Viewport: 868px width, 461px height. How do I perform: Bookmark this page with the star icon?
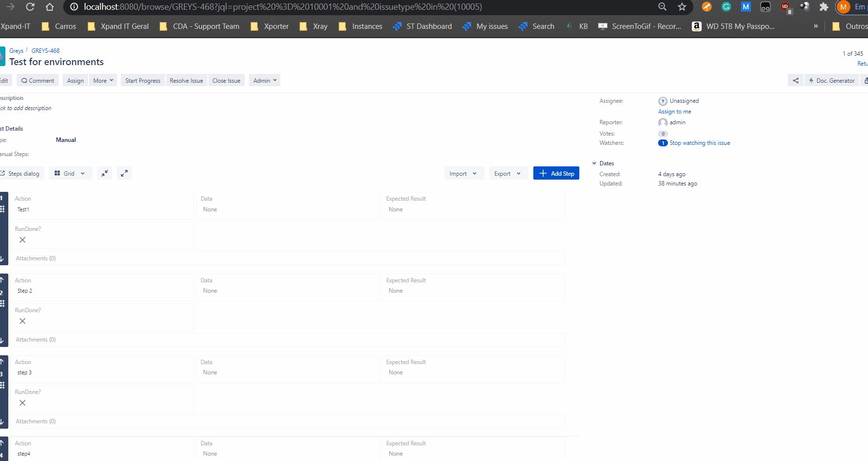point(682,7)
